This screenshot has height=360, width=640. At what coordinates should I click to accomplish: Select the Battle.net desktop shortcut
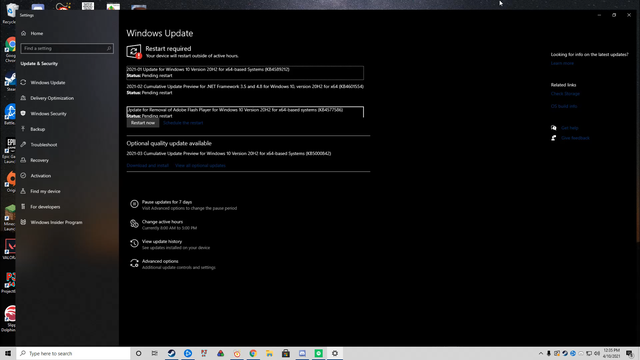click(x=10, y=114)
